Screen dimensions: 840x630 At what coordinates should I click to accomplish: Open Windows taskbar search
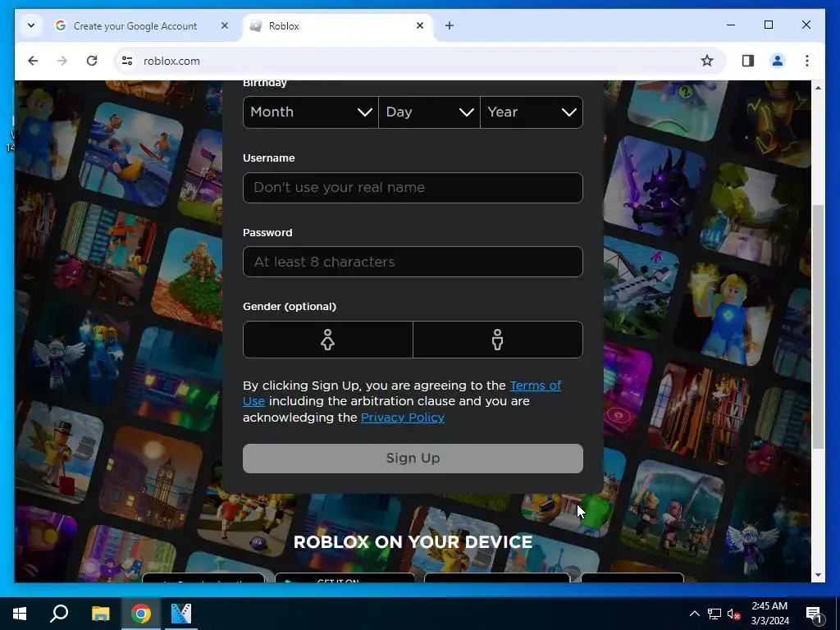pos(59,614)
